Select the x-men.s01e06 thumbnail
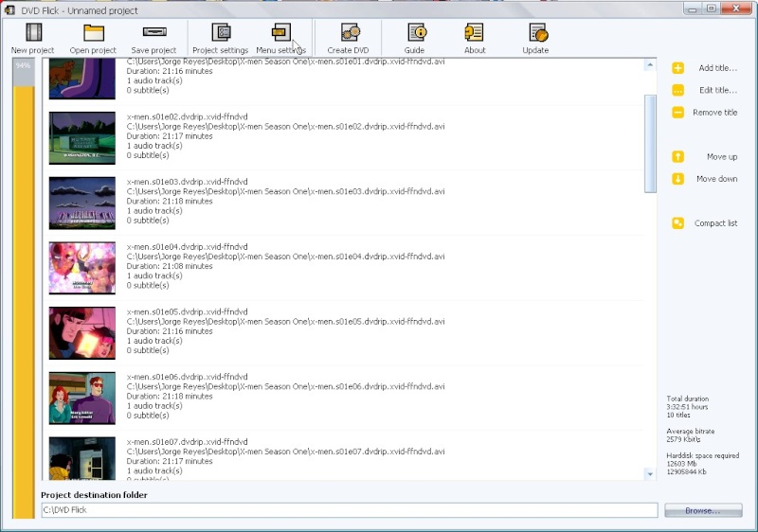The height and width of the screenshot is (532, 758). point(82,399)
